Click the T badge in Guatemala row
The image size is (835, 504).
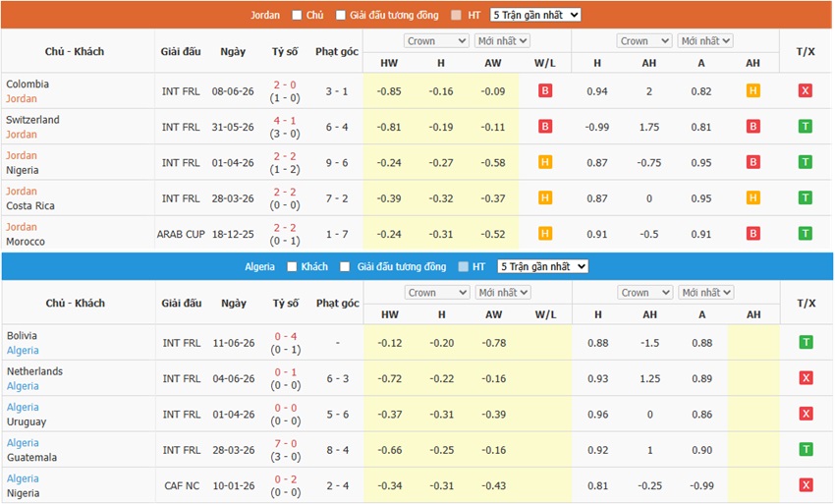point(806,449)
